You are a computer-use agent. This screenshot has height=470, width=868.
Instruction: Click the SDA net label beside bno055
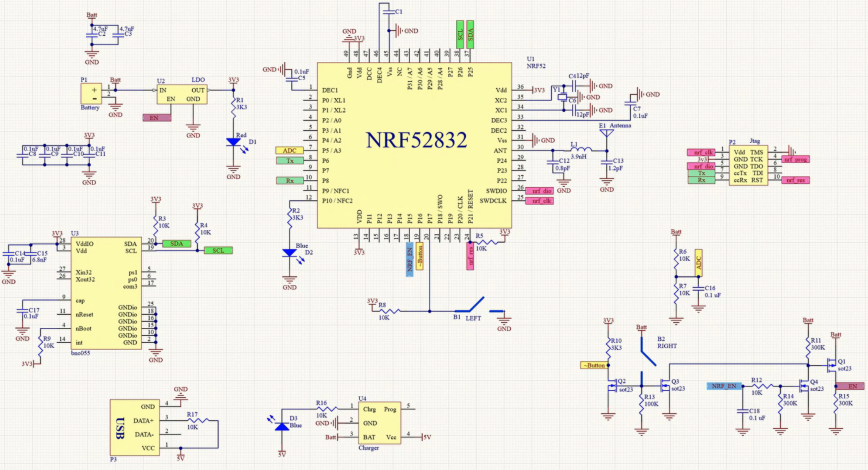pos(177,244)
